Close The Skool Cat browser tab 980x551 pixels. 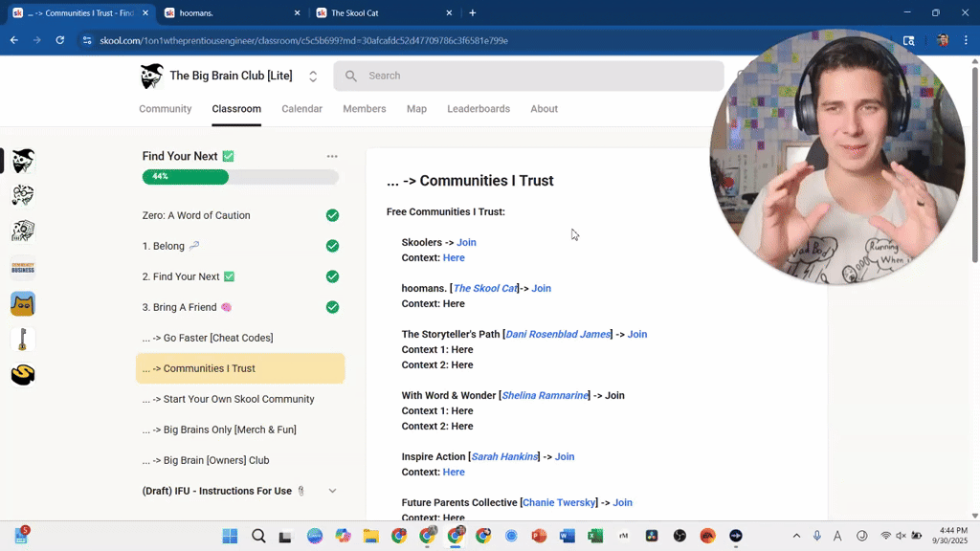click(449, 12)
